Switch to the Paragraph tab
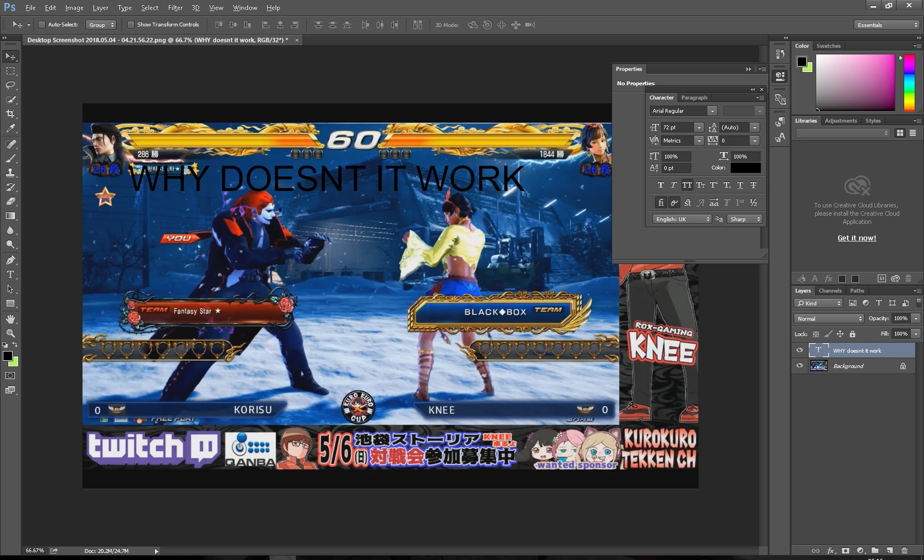The image size is (924, 560). click(694, 98)
